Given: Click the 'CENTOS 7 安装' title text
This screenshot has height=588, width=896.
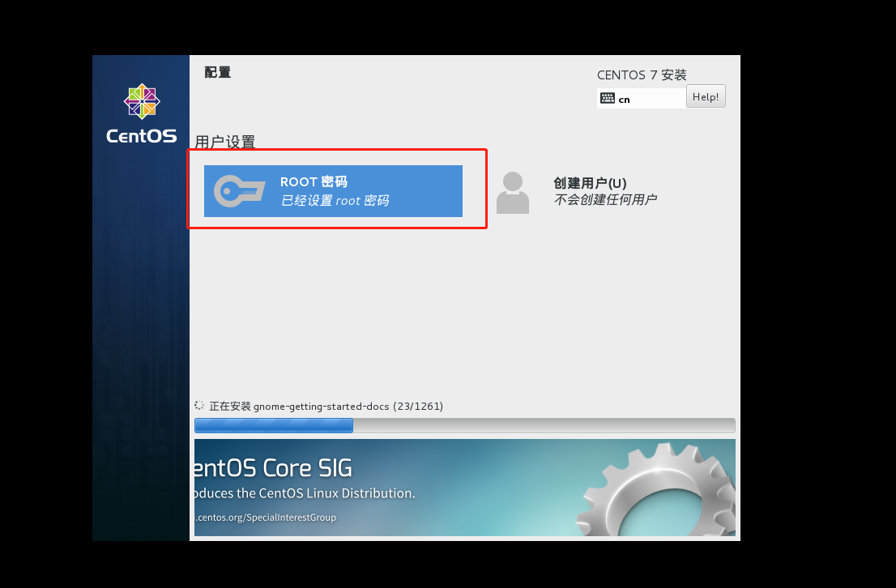Looking at the screenshot, I should [x=642, y=75].
